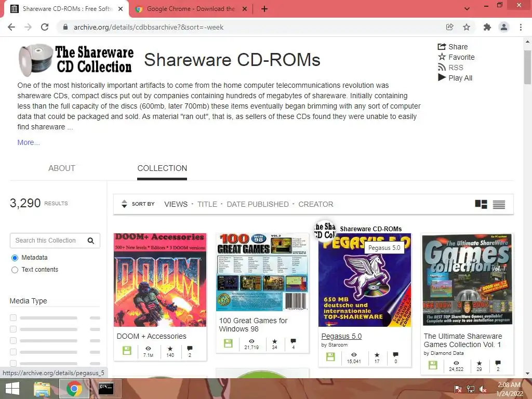The width and height of the screenshot is (532, 399).
Task: Open the tab search chevron
Action: point(467,9)
